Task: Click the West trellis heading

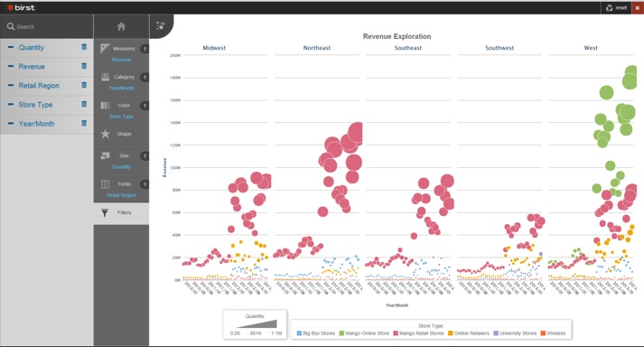Action: [591, 48]
